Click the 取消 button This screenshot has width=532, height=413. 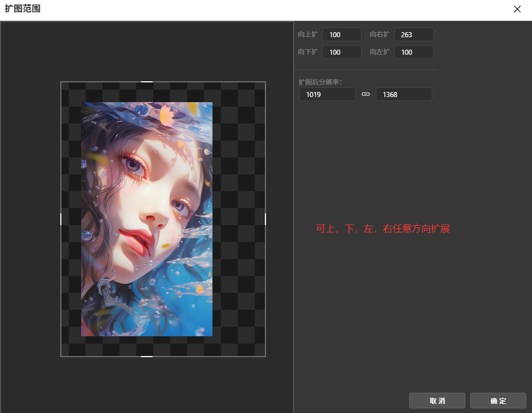pos(437,401)
